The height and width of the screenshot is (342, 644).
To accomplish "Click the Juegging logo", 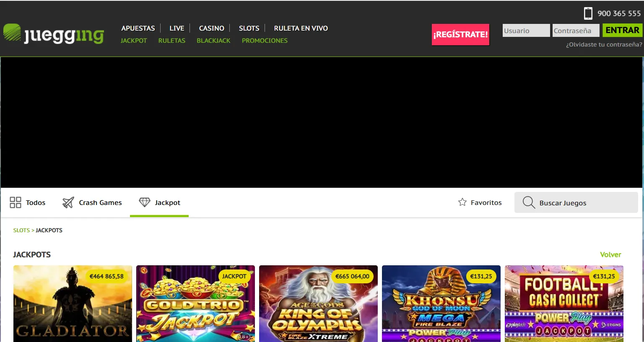I will tap(54, 34).
